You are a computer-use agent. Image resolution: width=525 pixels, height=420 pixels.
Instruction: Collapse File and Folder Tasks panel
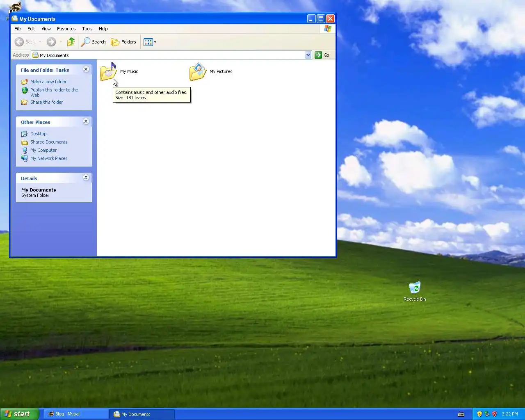[x=86, y=69]
